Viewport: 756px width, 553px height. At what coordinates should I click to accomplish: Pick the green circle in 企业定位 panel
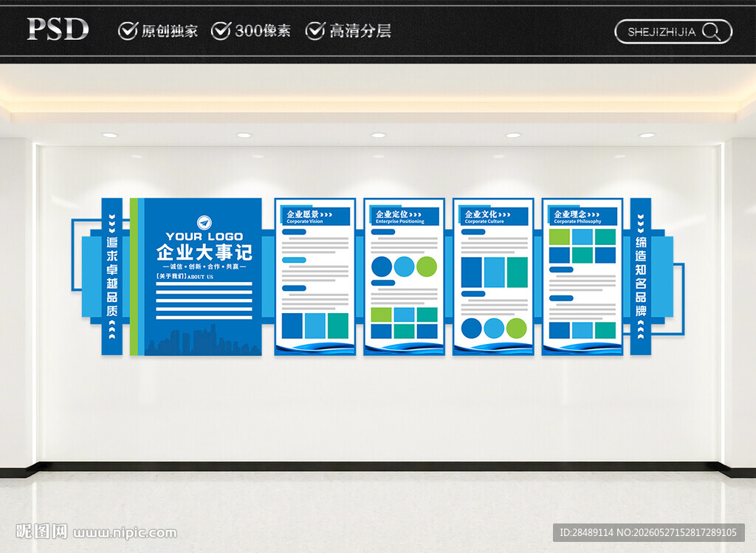pyautogui.click(x=427, y=267)
